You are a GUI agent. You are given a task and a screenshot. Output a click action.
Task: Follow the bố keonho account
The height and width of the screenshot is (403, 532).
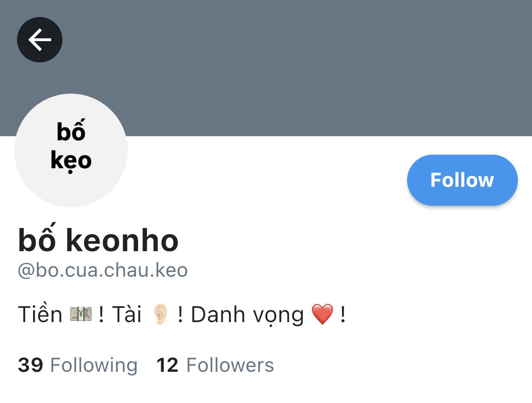click(462, 180)
